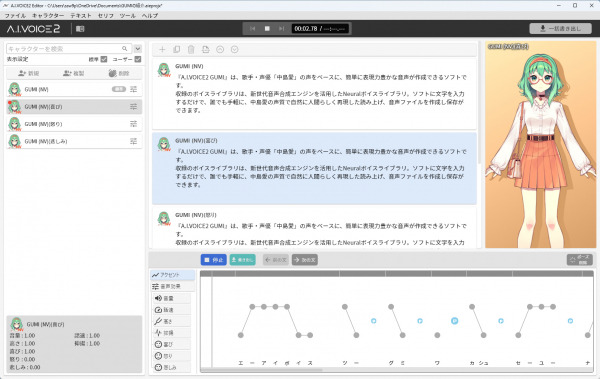Switch to the 音声効果 tab

173,286
